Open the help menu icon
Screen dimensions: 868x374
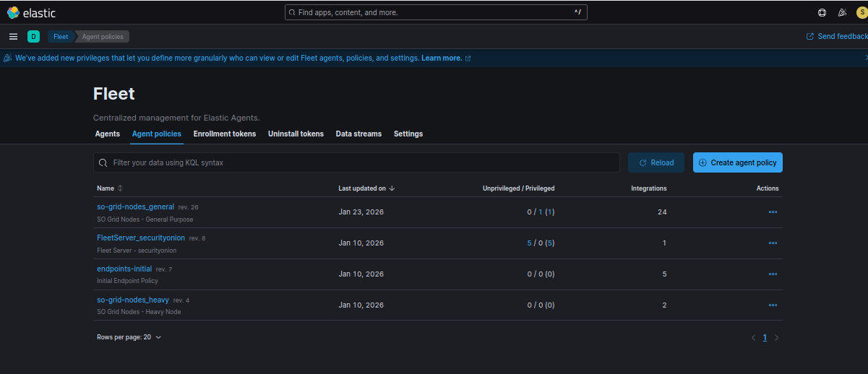coord(822,12)
